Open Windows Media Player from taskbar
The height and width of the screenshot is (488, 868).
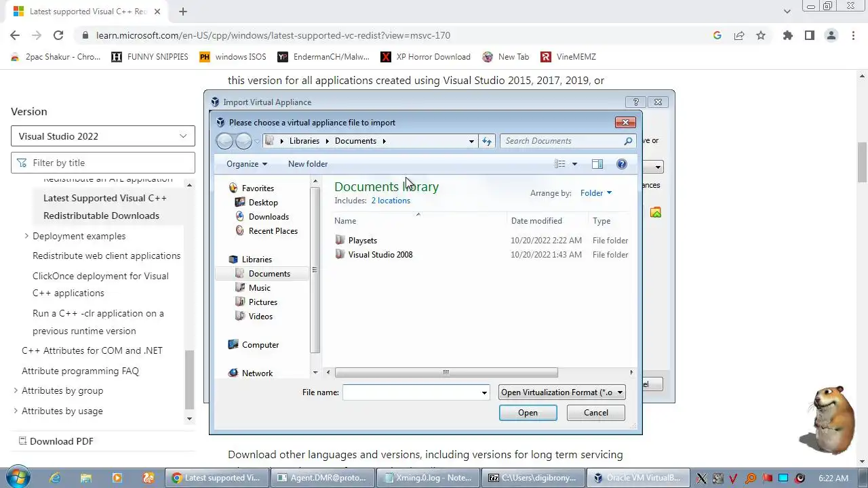117,478
